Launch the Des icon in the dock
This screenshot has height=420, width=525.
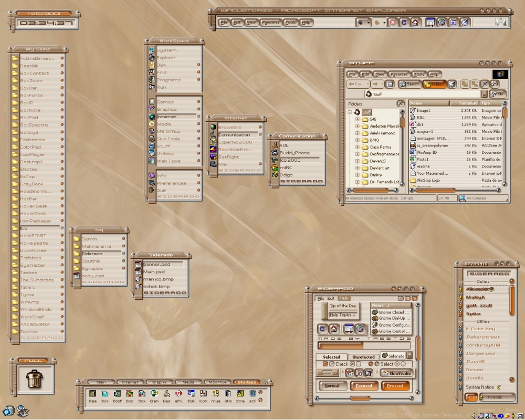click(166, 394)
